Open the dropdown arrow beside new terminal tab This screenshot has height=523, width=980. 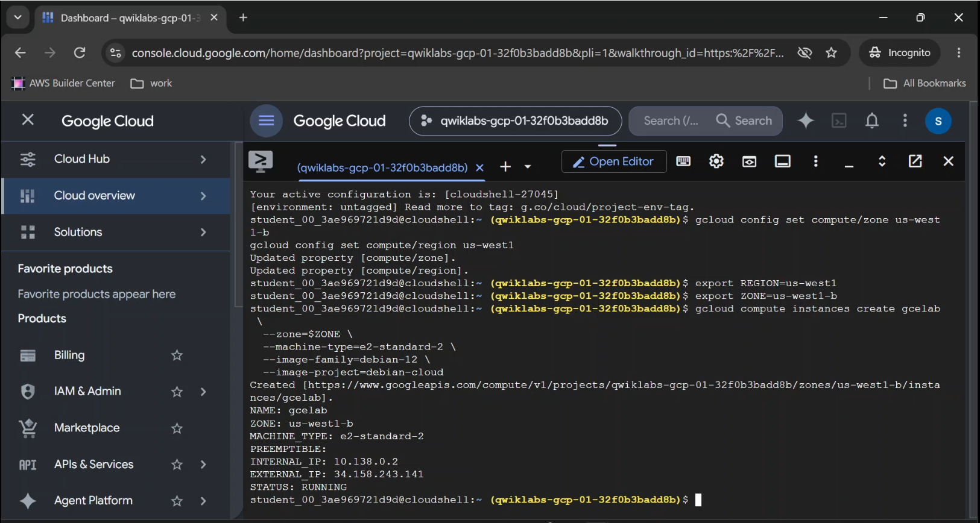(528, 167)
